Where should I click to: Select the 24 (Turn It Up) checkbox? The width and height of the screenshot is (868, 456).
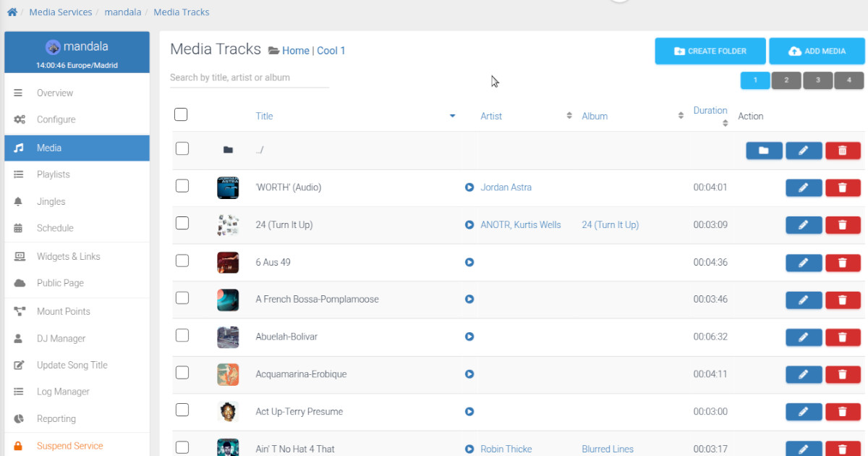point(182,223)
